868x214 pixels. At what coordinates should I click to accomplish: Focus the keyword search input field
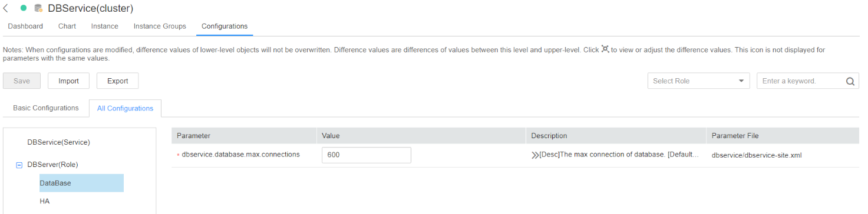click(800, 81)
